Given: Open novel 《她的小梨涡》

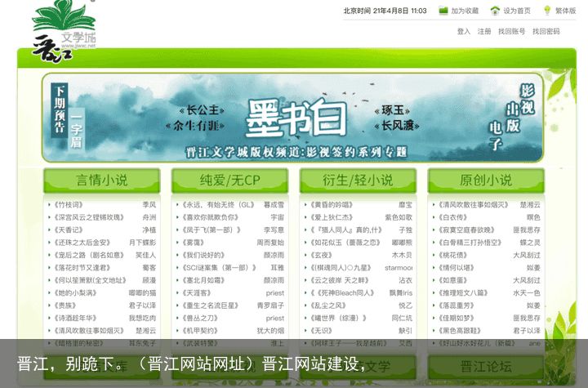Looking at the screenshot, I should pyautogui.click(x=75, y=293).
